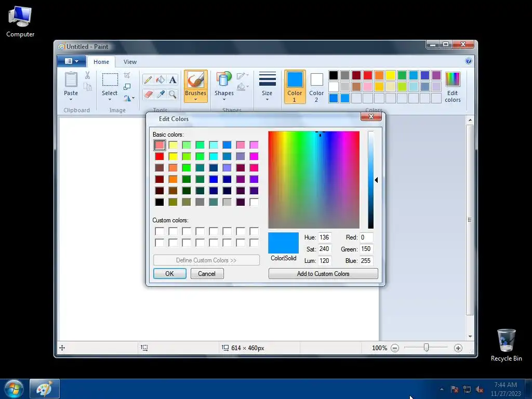The height and width of the screenshot is (399, 532).
Task: Click the vertical scrollbar down arrow
Action: pyautogui.click(x=470, y=336)
